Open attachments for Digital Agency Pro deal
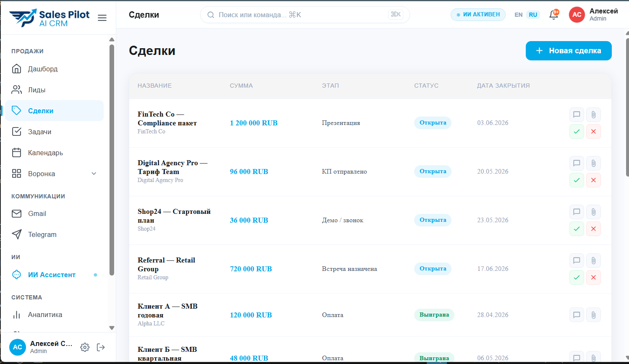Viewport: 629px width, 364px height. point(593,163)
